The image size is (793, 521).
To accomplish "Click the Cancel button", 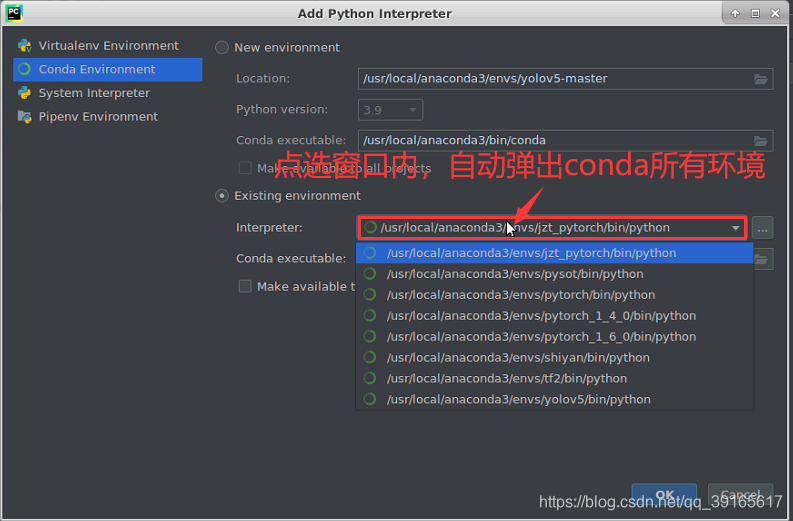I will (740, 495).
